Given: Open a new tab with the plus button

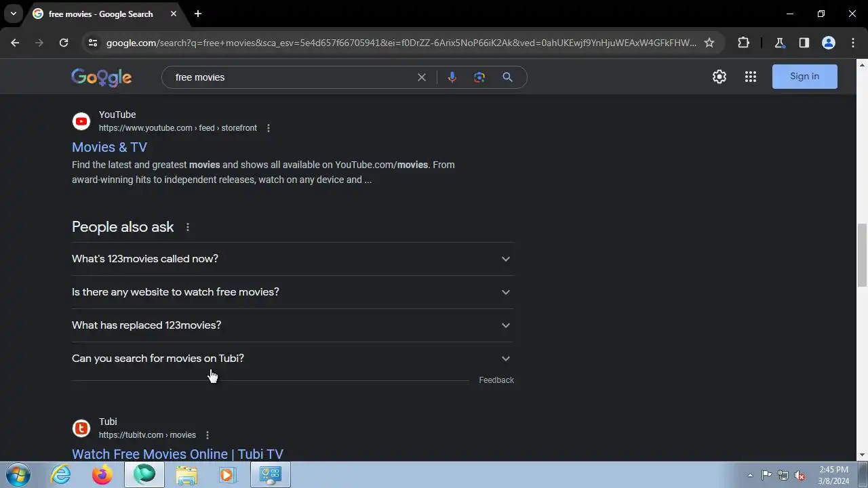Looking at the screenshot, I should click(x=198, y=14).
